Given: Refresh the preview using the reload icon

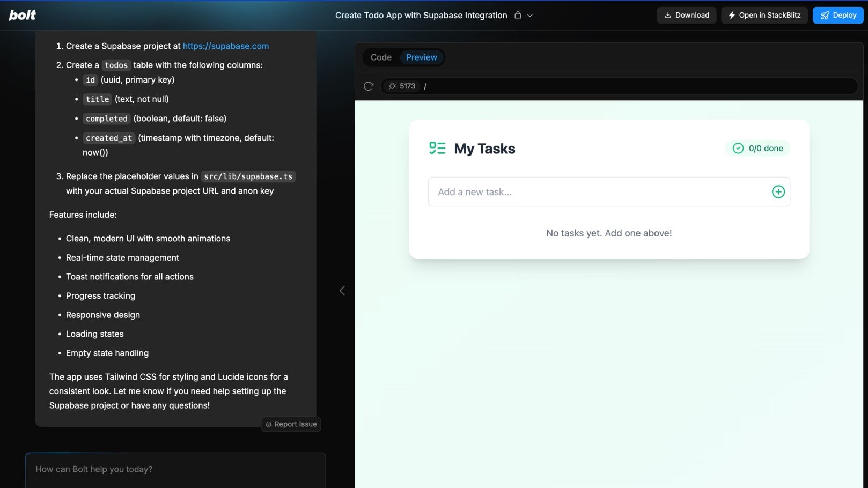Looking at the screenshot, I should point(369,86).
